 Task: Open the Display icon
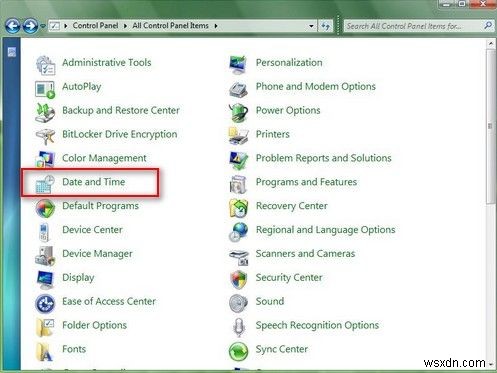pyautogui.click(x=45, y=280)
